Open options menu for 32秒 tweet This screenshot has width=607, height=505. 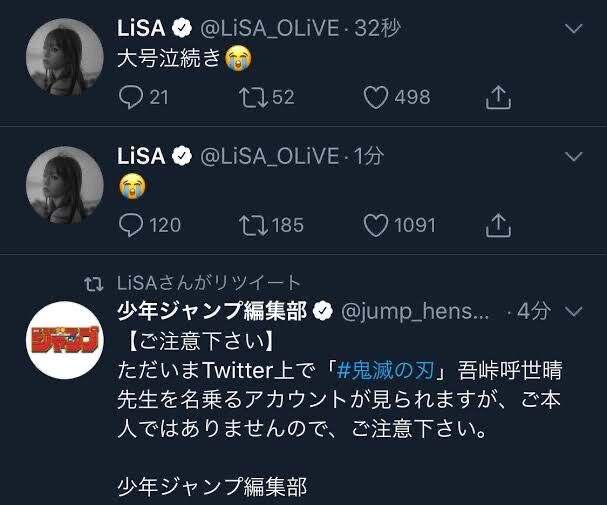click(574, 28)
